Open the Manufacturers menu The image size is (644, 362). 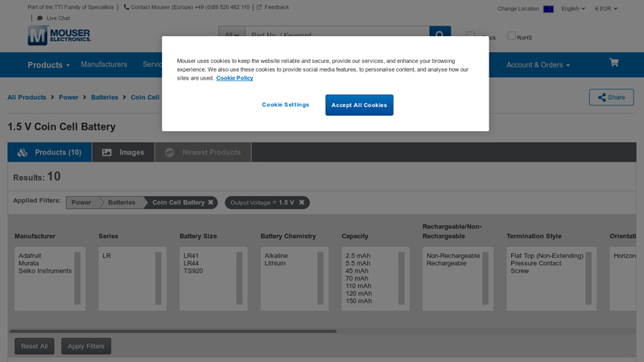[x=104, y=64]
